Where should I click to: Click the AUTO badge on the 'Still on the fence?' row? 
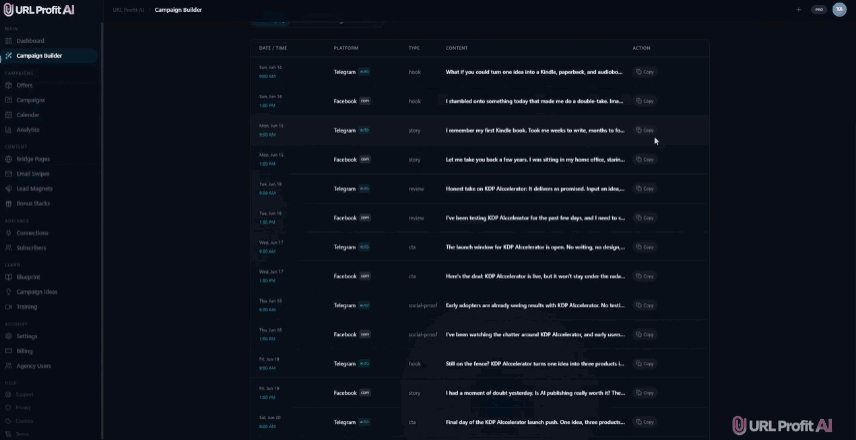click(x=364, y=364)
